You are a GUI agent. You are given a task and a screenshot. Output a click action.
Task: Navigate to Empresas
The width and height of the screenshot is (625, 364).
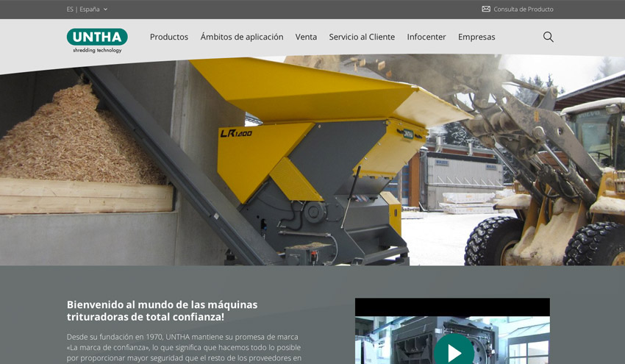point(476,37)
